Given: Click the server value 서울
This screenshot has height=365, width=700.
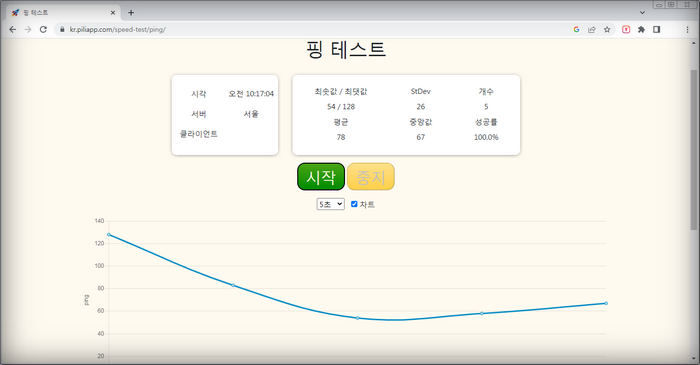Looking at the screenshot, I should [251, 114].
